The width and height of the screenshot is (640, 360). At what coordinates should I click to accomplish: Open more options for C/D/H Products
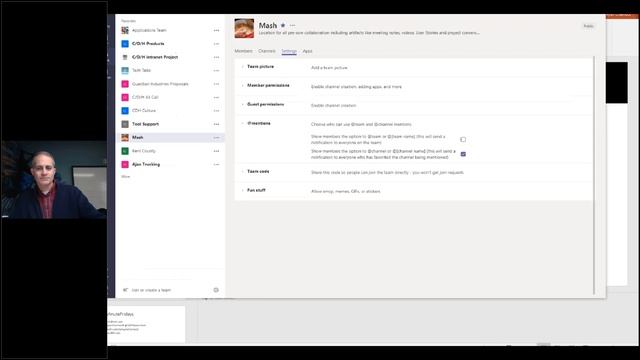click(x=216, y=44)
